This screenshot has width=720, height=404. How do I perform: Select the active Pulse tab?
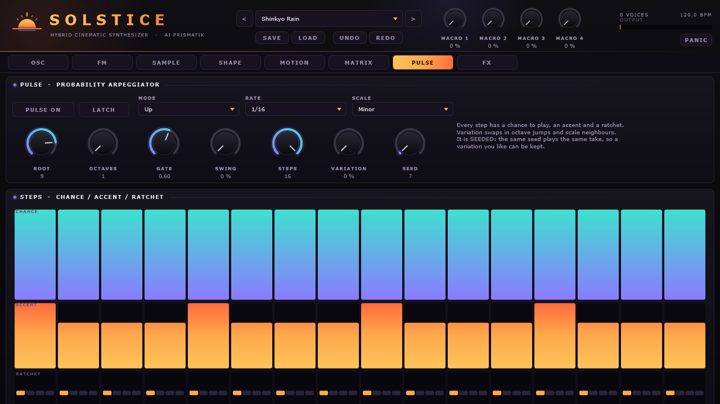pos(423,62)
